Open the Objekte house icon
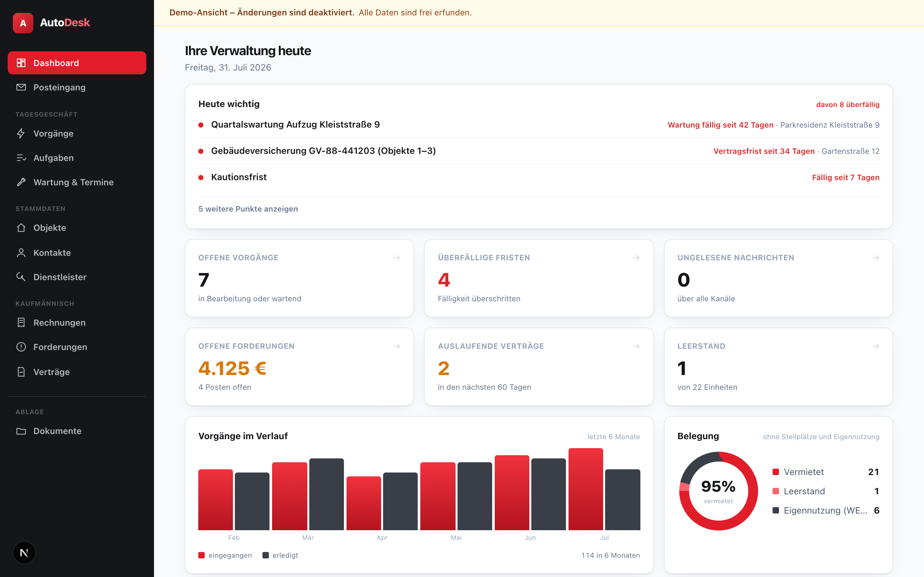 pos(21,228)
